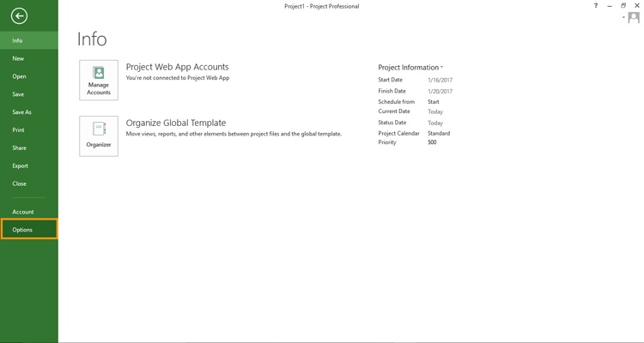Select the New menu item

29,58
